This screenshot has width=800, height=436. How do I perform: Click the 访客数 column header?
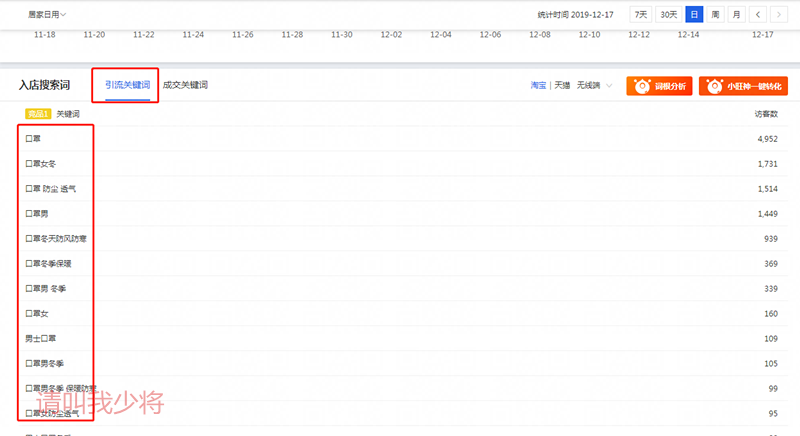pos(766,115)
